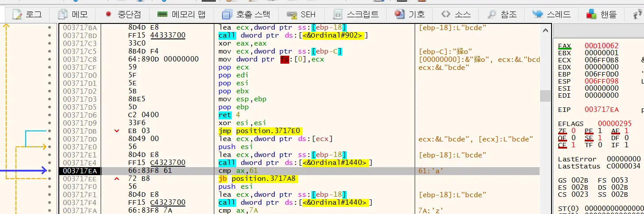Select EBX register value 00000001
This screenshot has width=644, height=214.
pyautogui.click(x=602, y=53)
